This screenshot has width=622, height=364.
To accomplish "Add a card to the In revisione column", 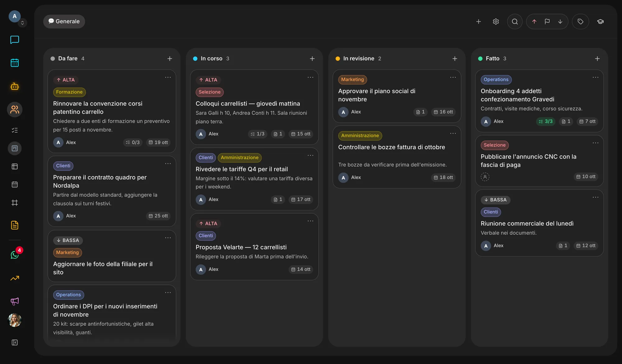I will click(x=455, y=58).
